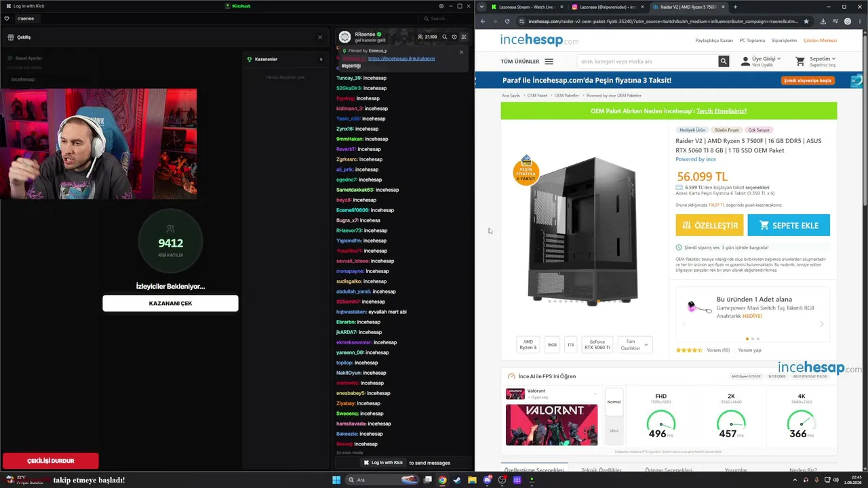Click Log in with Kick in chat footer
This screenshot has height=488, width=868.
pos(383,462)
